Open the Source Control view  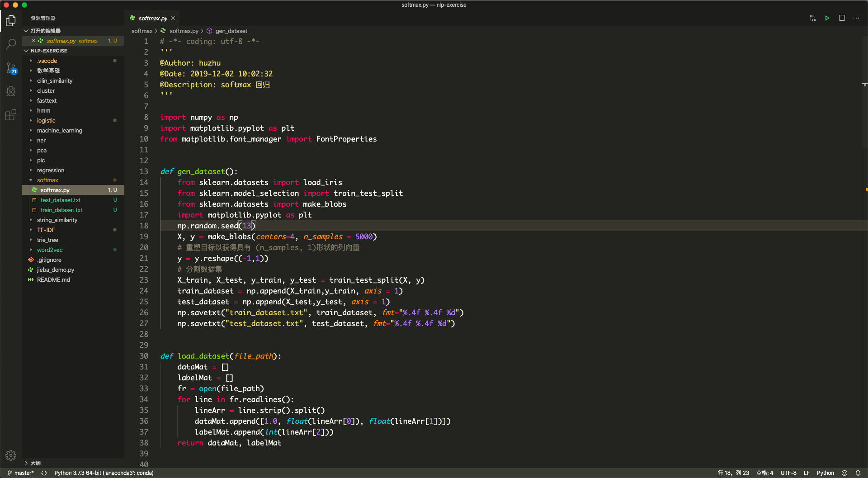(x=11, y=68)
